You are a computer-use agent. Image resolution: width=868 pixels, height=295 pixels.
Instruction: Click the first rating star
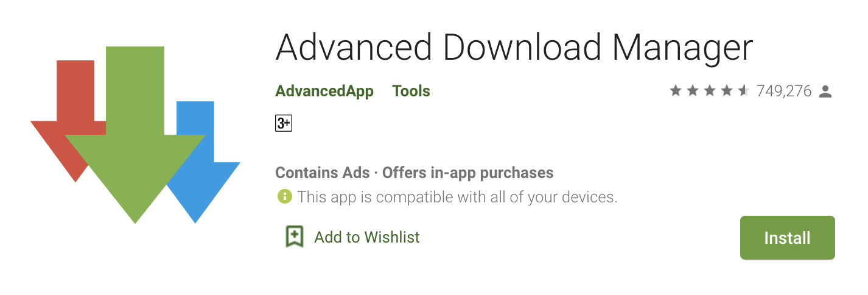tap(676, 91)
